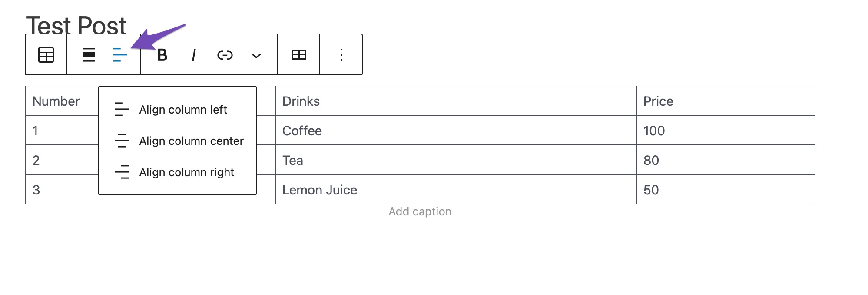
Task: Click the Add caption field
Action: 420,211
